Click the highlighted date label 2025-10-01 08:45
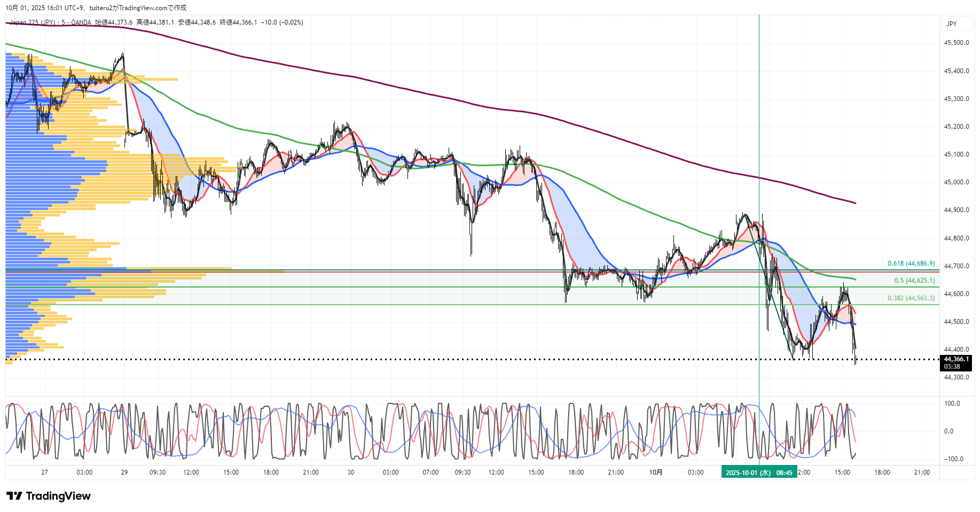980x512 pixels. pos(758,472)
